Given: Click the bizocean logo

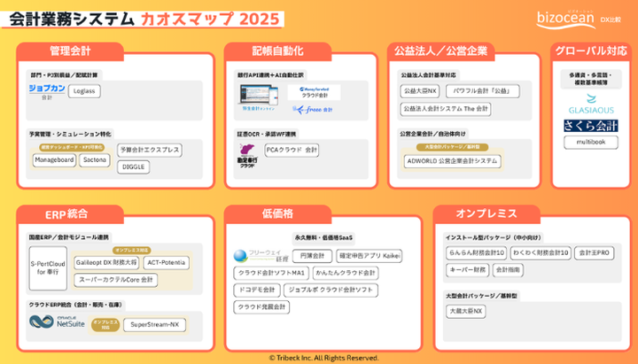Looking at the screenshot, I should [565, 19].
